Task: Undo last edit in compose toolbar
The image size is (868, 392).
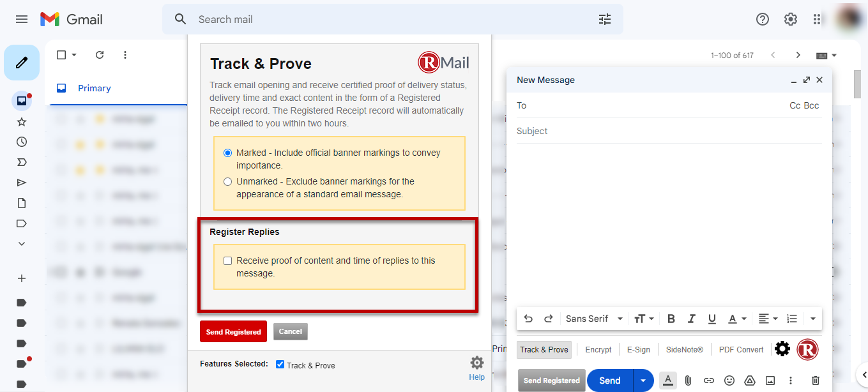Action: (x=528, y=319)
